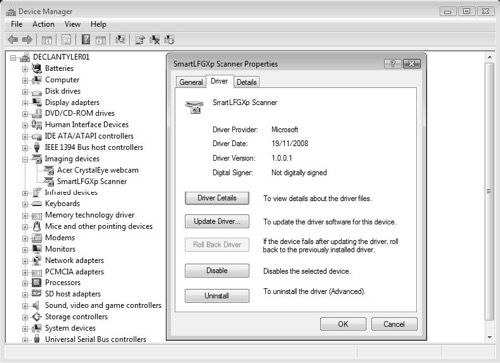
Task: Collapse the Imaging devices category
Action: point(25,159)
